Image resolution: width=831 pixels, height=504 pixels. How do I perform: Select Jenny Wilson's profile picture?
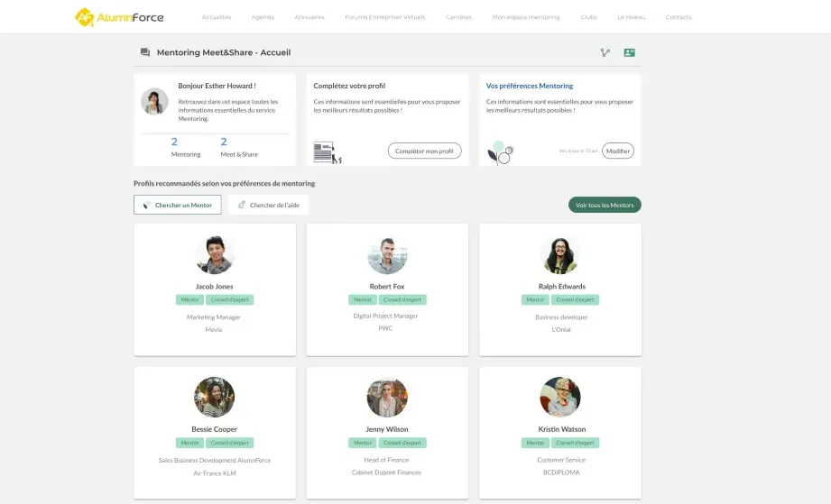(x=387, y=397)
